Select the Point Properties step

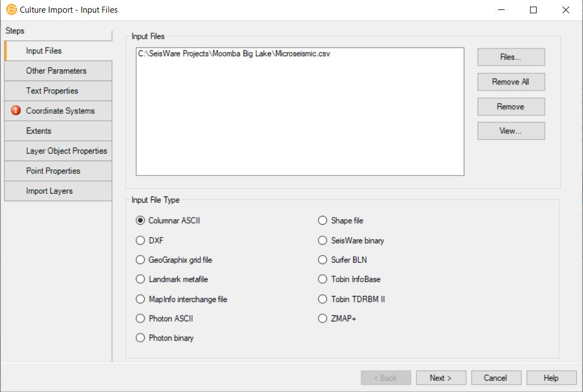click(x=53, y=171)
